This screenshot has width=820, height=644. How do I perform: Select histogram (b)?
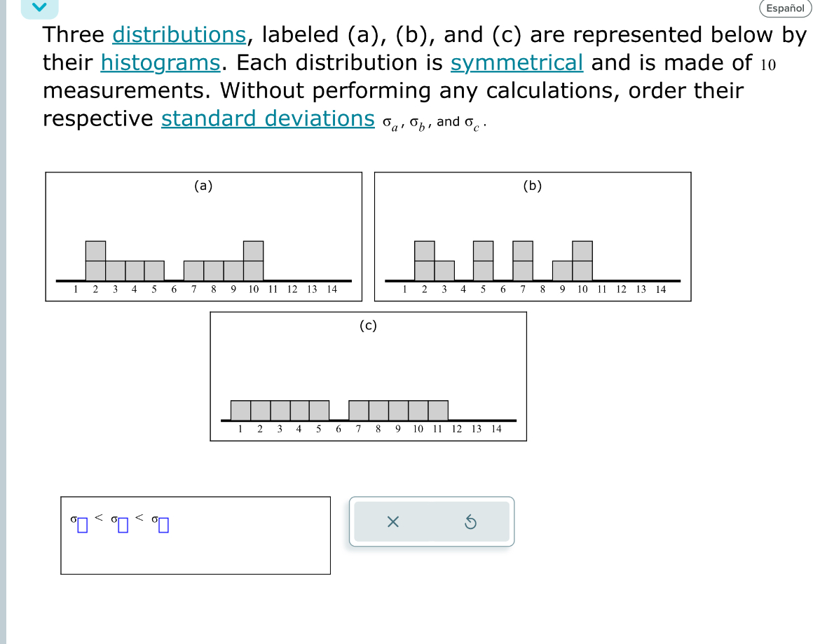point(533,236)
